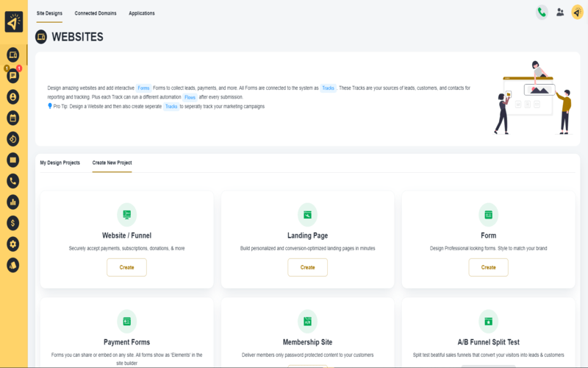The image size is (588, 368).
Task: Open the circular-arrow automation icon in sidebar
Action: coord(12,139)
